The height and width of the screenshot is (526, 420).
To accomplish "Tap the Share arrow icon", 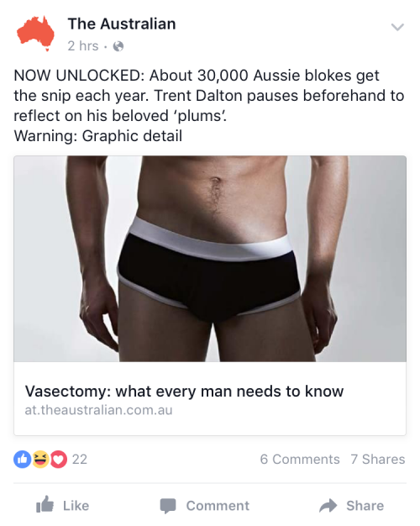I will pyautogui.click(x=328, y=506).
